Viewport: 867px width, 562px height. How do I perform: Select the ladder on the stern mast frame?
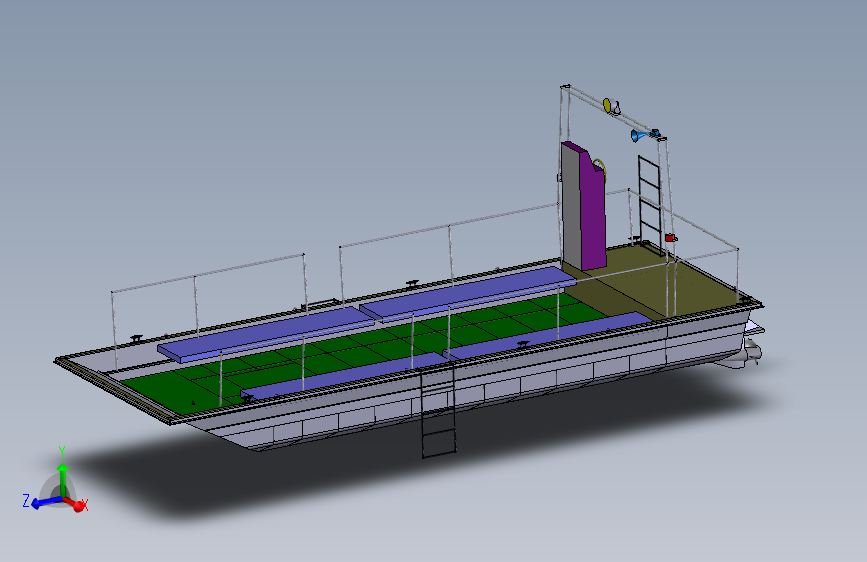(x=650, y=205)
